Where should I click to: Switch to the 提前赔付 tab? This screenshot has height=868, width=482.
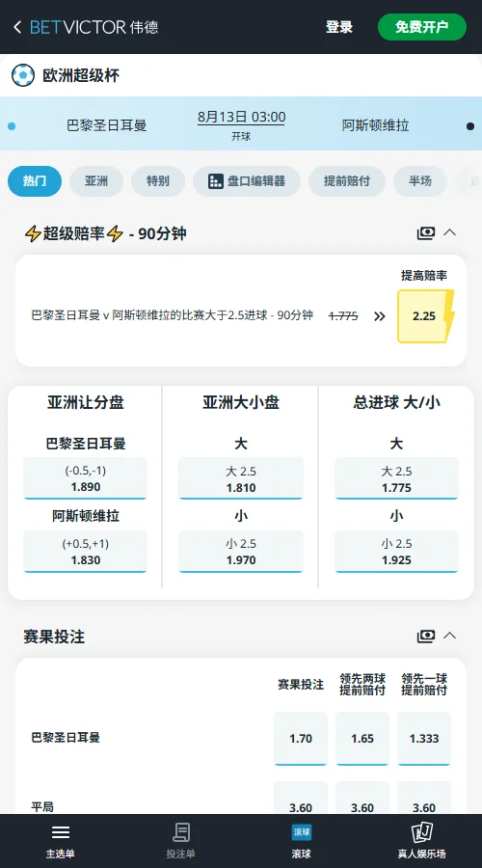coord(347,181)
